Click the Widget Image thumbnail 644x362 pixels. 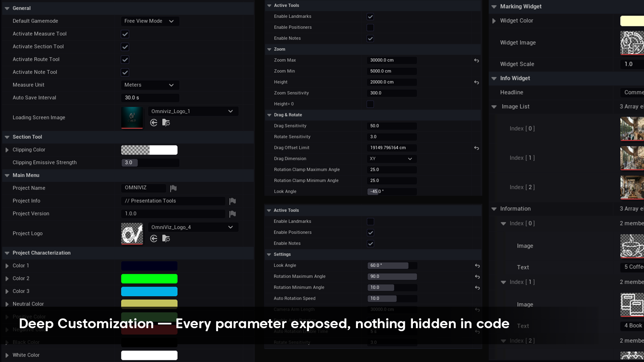[632, 43]
